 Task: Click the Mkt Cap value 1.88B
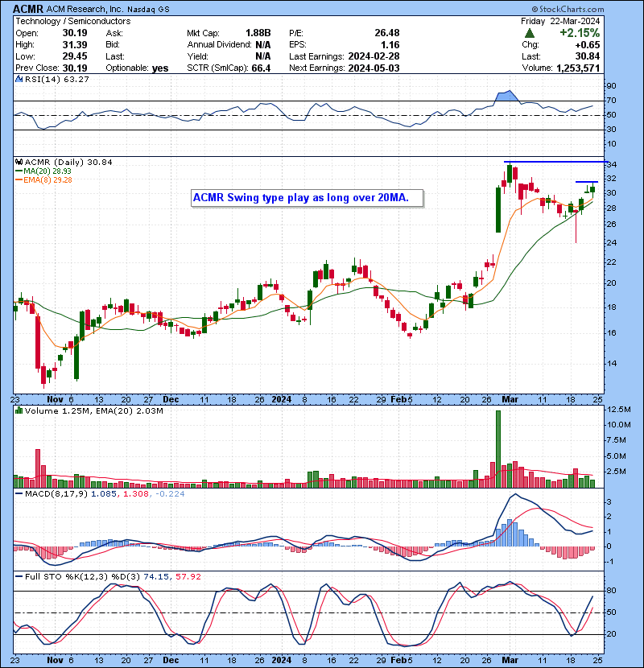click(x=258, y=33)
